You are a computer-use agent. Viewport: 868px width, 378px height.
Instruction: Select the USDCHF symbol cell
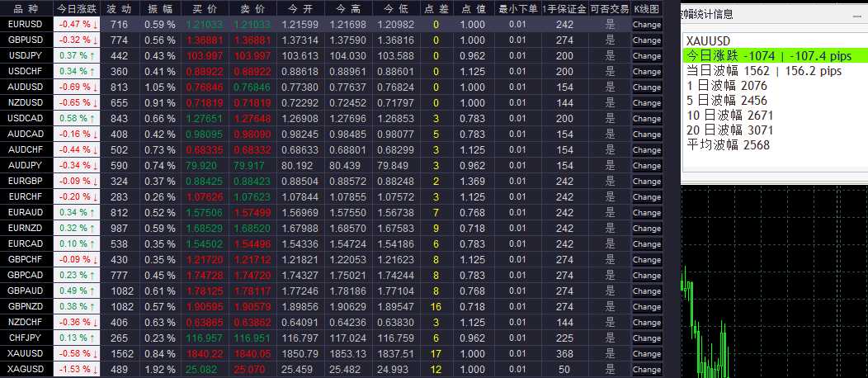click(26, 72)
